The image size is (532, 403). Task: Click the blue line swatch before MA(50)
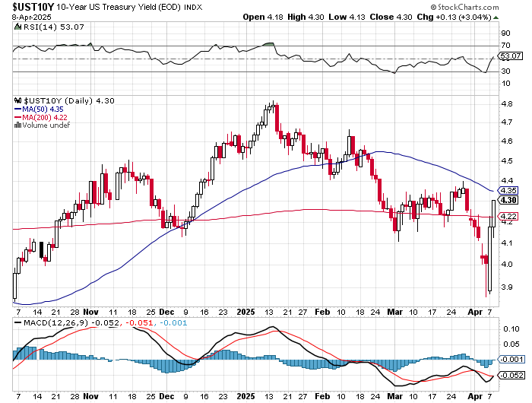[17, 109]
